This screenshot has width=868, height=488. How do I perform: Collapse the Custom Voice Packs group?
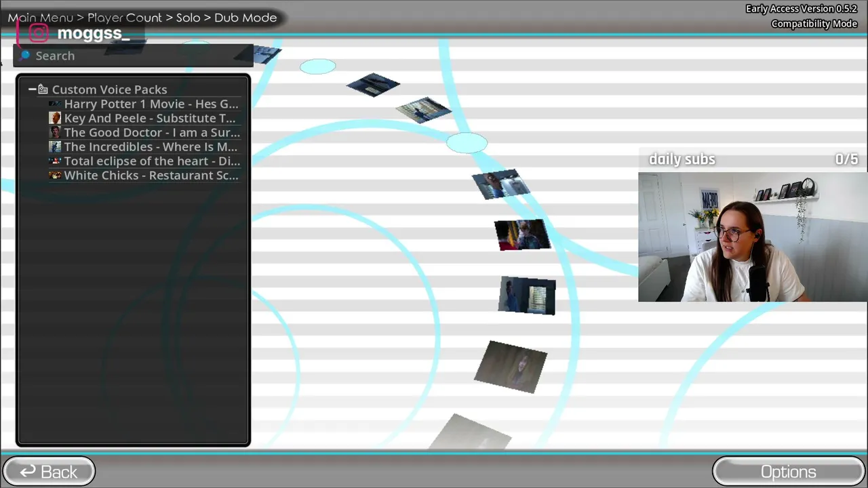(32, 89)
